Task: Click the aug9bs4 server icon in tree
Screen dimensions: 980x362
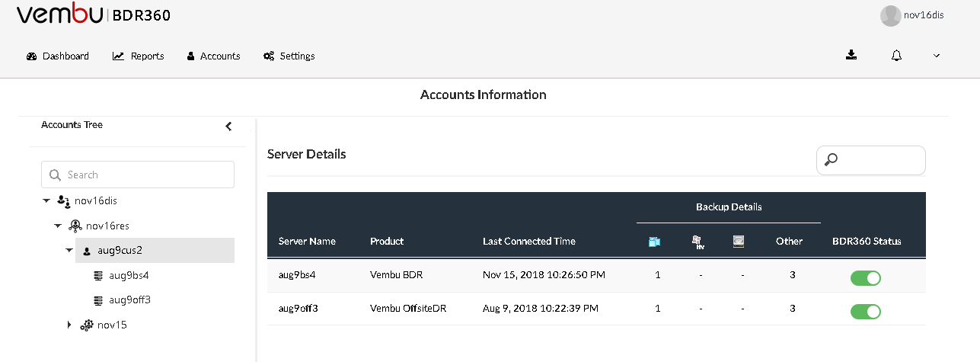Action: tap(97, 275)
